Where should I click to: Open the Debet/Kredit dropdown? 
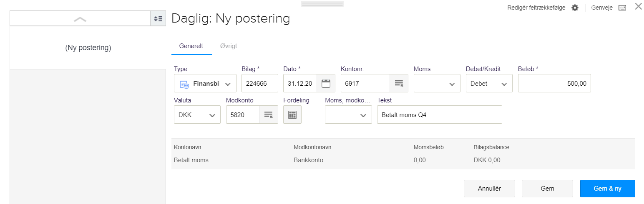click(x=489, y=83)
